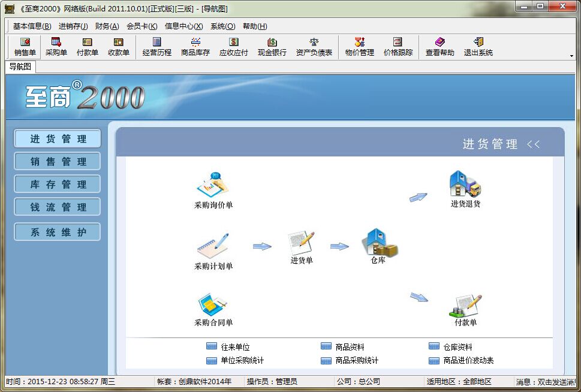This screenshot has height=392, width=581.
Task: Select 销售管理 in the left sidebar
Action: click(58, 162)
